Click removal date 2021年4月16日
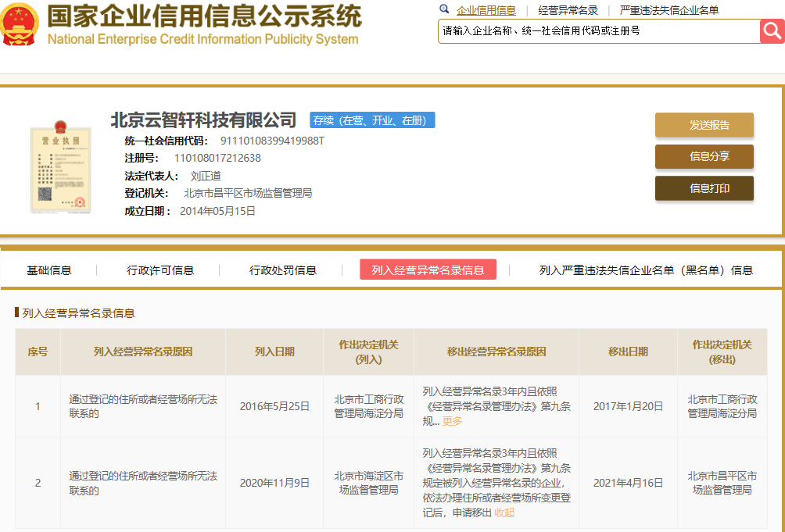Viewport: 785px width, 532px height. pos(628,483)
